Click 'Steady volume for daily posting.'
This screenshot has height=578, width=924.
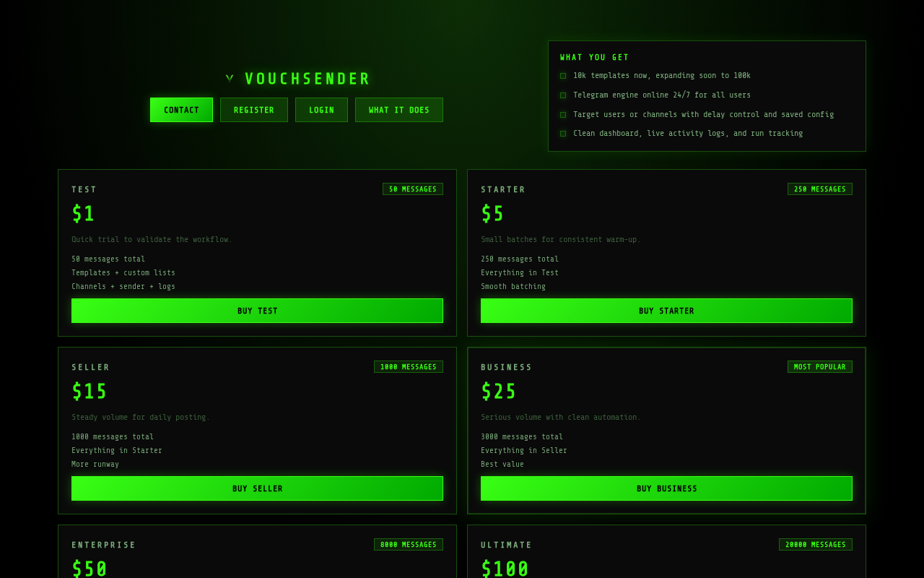click(141, 418)
